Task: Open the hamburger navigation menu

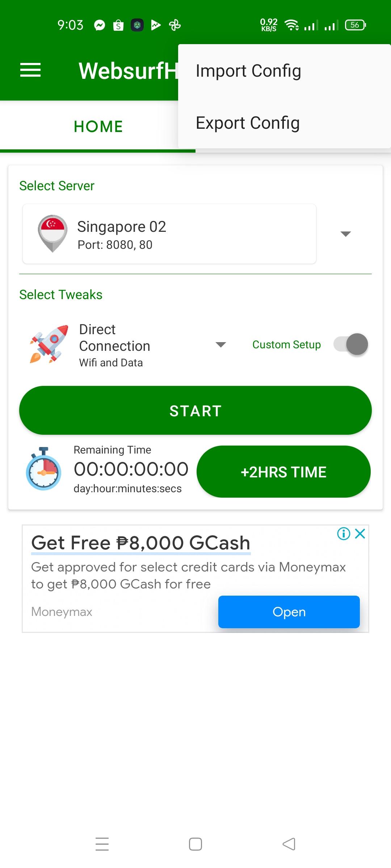Action: tap(30, 70)
